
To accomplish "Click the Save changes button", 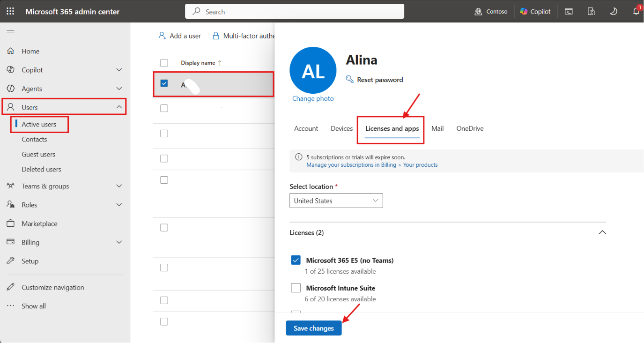I will pyautogui.click(x=314, y=328).
